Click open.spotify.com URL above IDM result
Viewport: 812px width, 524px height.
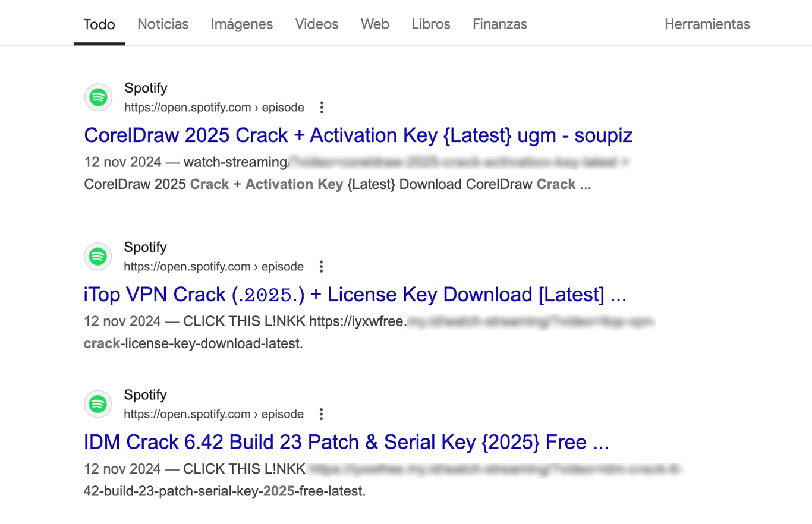[x=213, y=414]
